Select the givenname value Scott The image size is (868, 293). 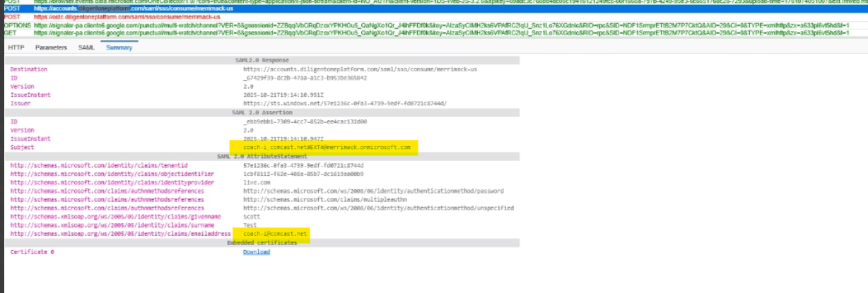[252, 216]
